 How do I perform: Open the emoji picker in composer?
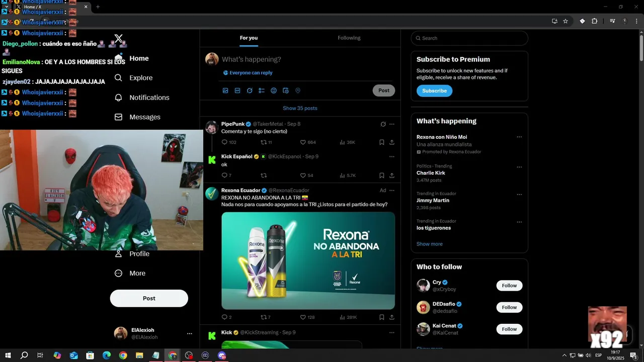[274, 90]
